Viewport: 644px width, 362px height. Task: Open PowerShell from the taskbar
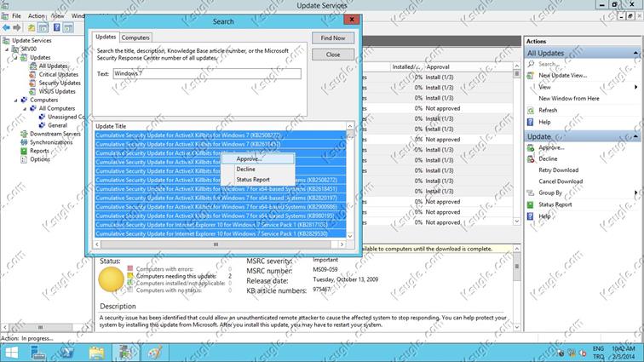66,353
